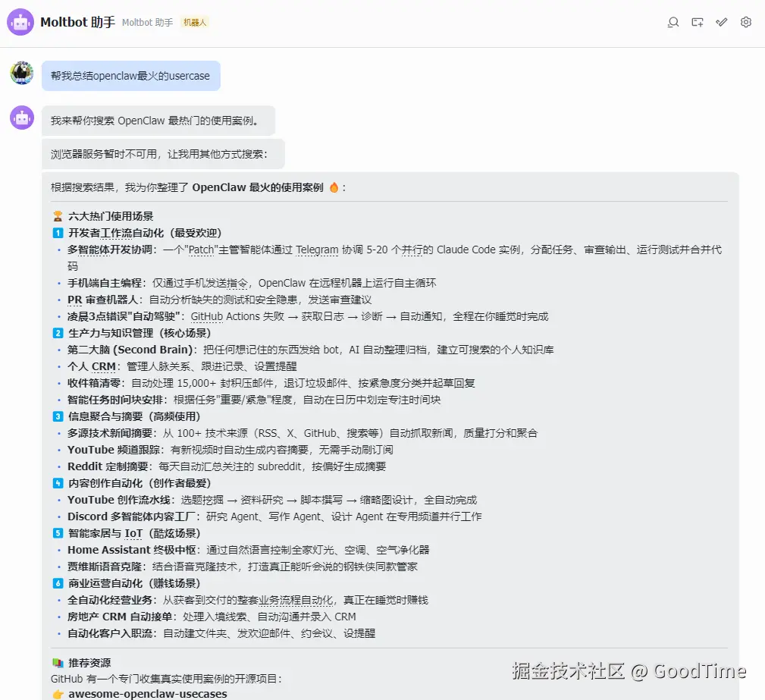
Task: Click the bullet 第二大脑 (Second Brain)
Action: tap(132, 350)
